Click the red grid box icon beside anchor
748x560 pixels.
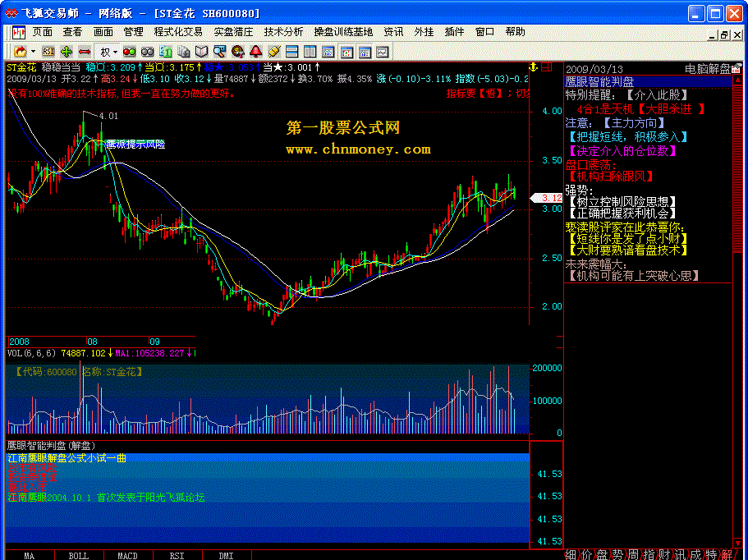coord(547,67)
